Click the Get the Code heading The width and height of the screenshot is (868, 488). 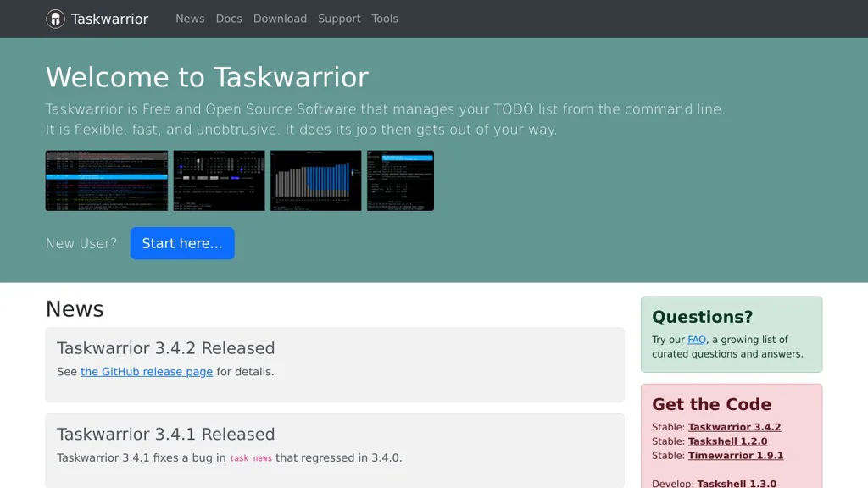(711, 404)
